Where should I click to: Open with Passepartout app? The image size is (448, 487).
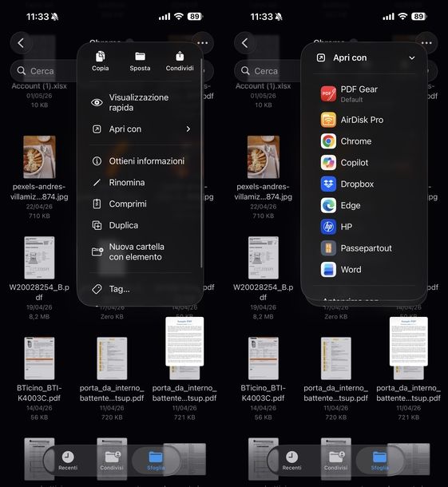[x=364, y=248]
